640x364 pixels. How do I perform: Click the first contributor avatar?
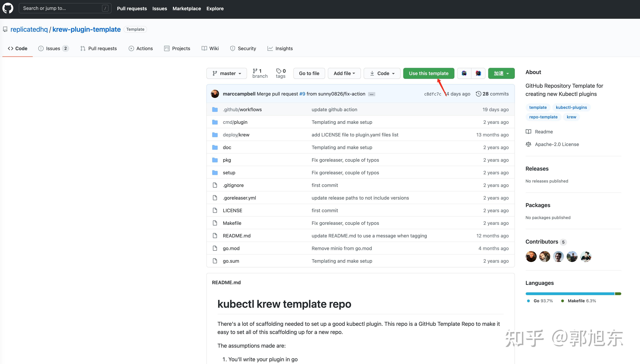click(x=531, y=257)
